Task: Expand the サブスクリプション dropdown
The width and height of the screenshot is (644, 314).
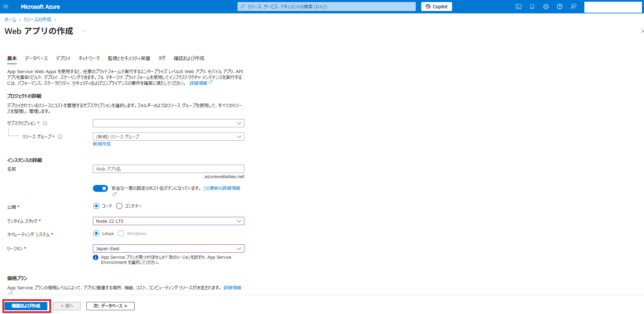Action: pos(168,123)
